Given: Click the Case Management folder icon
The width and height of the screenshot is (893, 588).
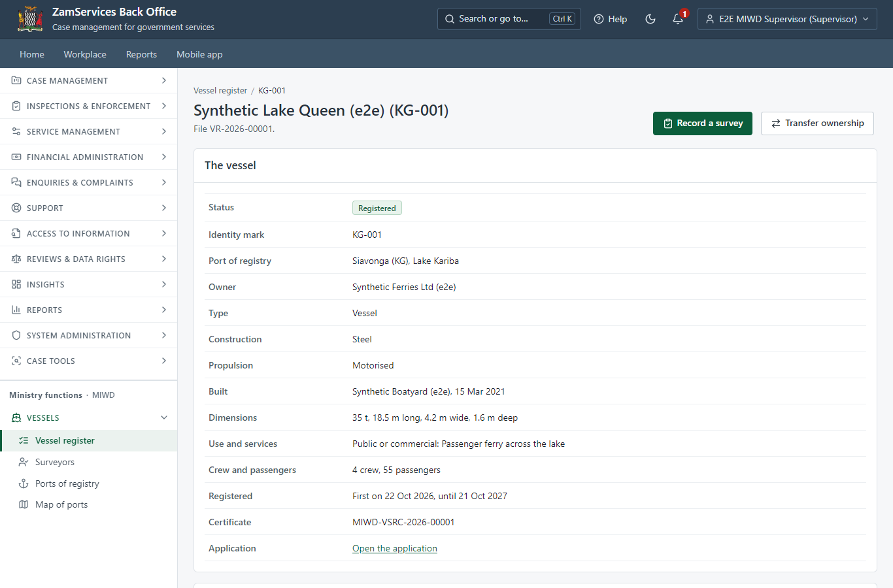Looking at the screenshot, I should tap(16, 80).
